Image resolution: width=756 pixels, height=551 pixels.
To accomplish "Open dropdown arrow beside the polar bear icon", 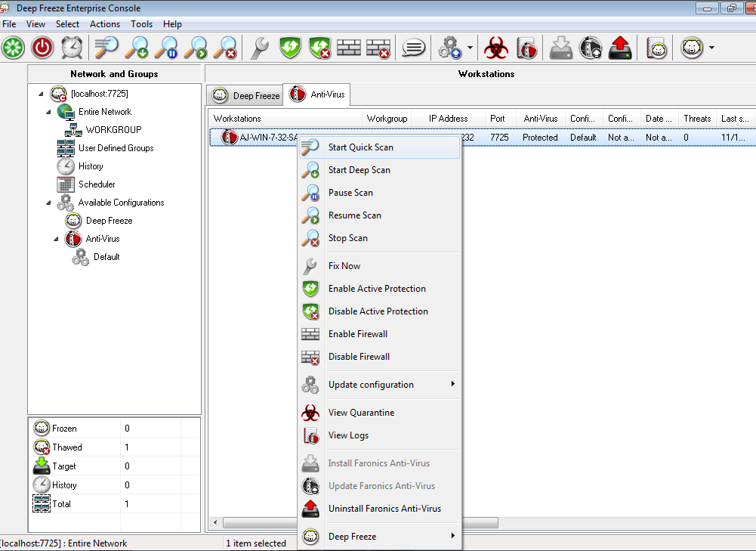I will click(x=711, y=48).
